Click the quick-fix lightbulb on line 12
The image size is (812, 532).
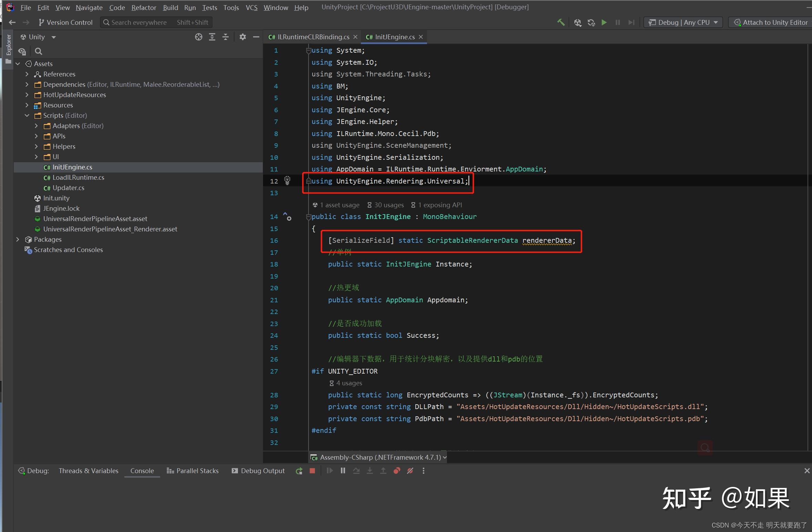287,180
